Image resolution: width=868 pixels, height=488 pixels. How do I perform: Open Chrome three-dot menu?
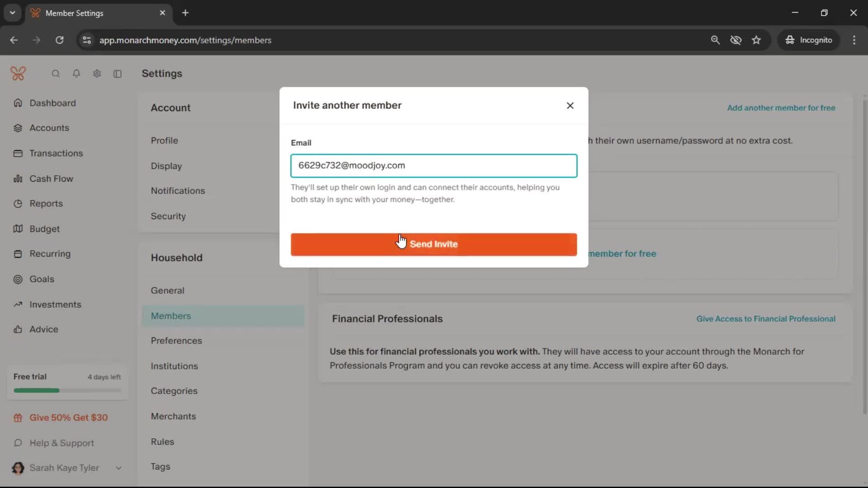(x=854, y=40)
